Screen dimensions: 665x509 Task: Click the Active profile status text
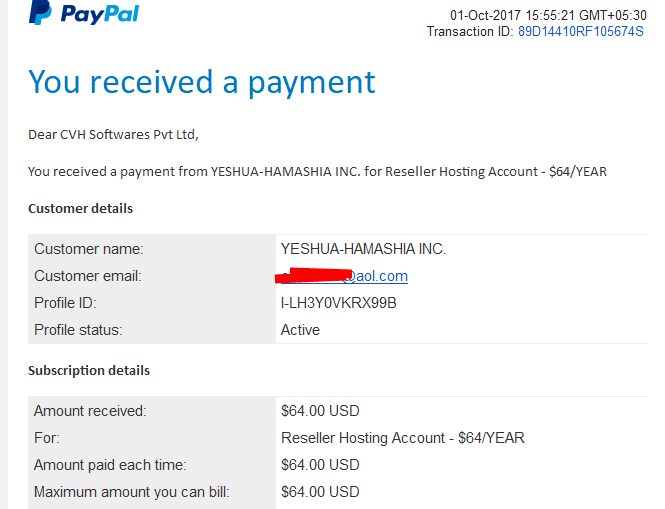click(x=300, y=330)
